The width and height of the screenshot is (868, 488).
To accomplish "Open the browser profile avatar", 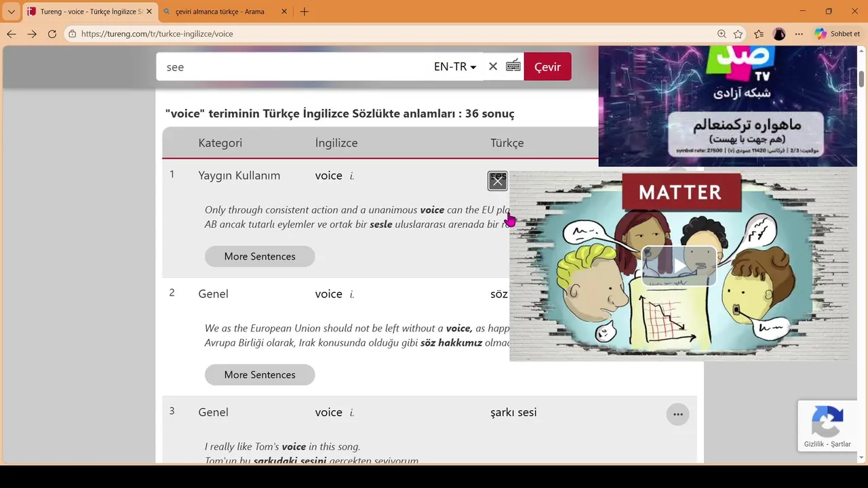I will (x=779, y=34).
